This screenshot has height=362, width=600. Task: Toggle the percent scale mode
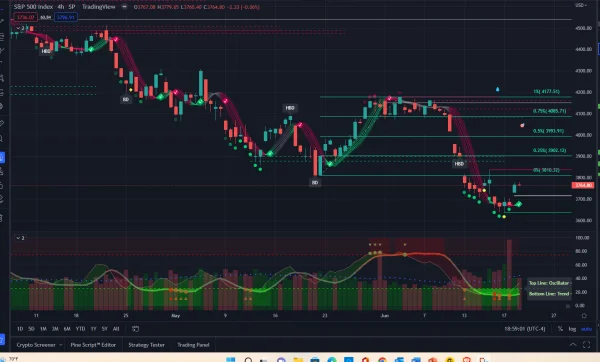pos(560,329)
